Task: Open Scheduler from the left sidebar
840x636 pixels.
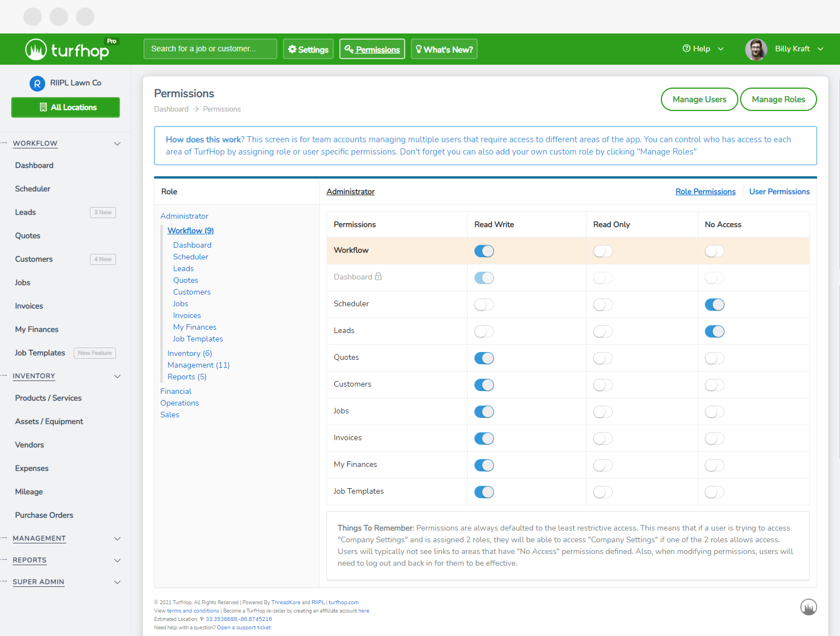Action: pyautogui.click(x=33, y=189)
